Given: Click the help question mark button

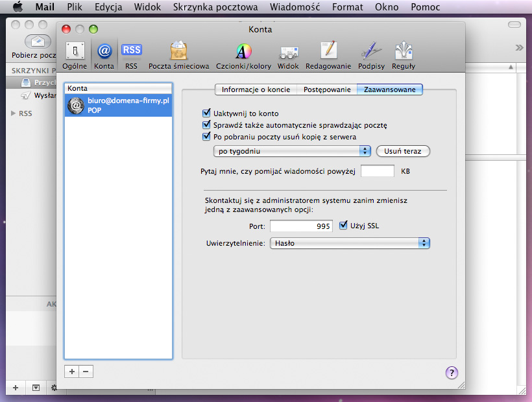Looking at the screenshot, I should click(452, 373).
